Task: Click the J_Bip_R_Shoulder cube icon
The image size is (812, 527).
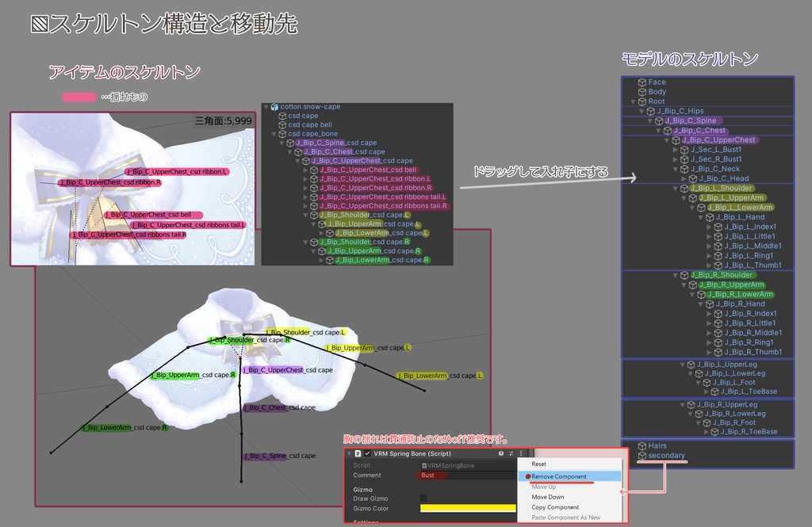Action: 684,275
